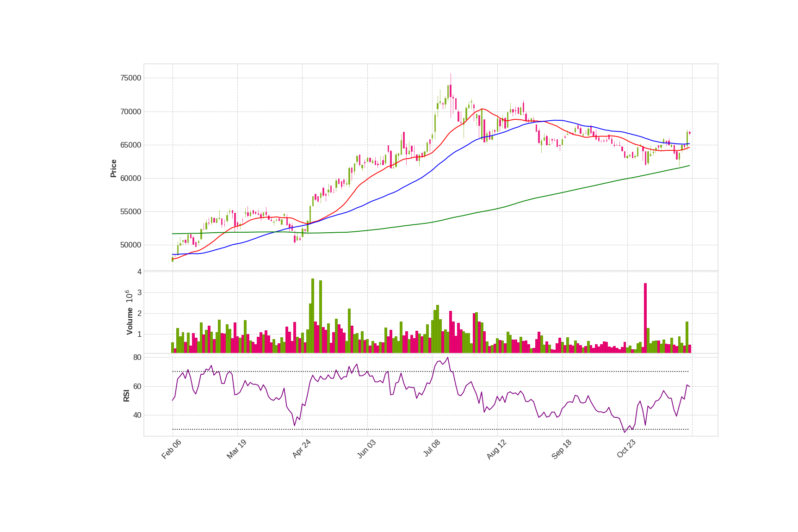Click the tallest green volume bar after Apr 24
The height and width of the screenshot is (532, 798).
[313, 316]
